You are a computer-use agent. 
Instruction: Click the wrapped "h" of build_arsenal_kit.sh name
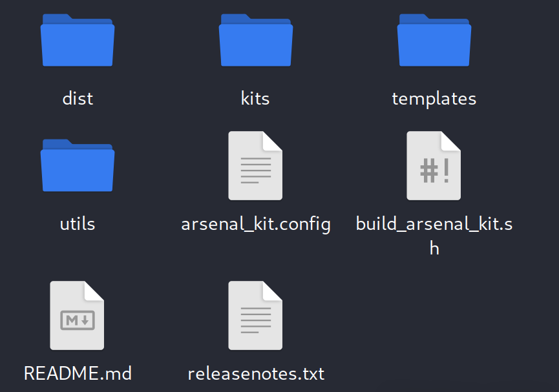pos(434,248)
